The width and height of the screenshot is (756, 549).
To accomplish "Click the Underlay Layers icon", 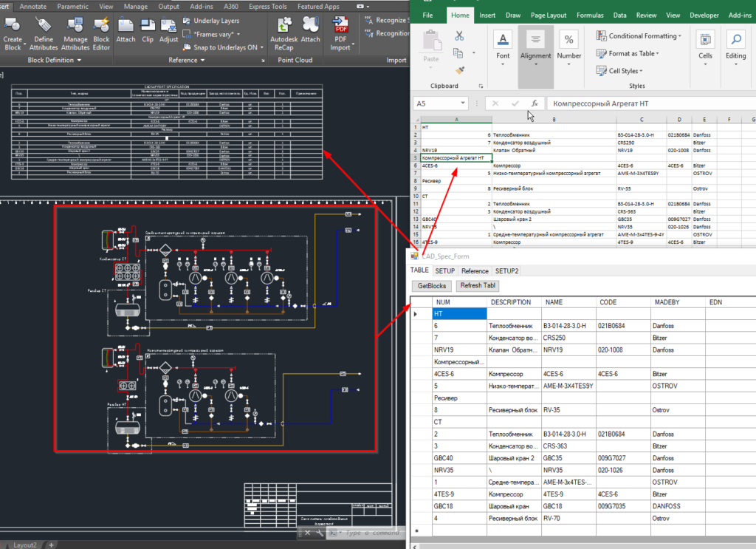I will 187,21.
